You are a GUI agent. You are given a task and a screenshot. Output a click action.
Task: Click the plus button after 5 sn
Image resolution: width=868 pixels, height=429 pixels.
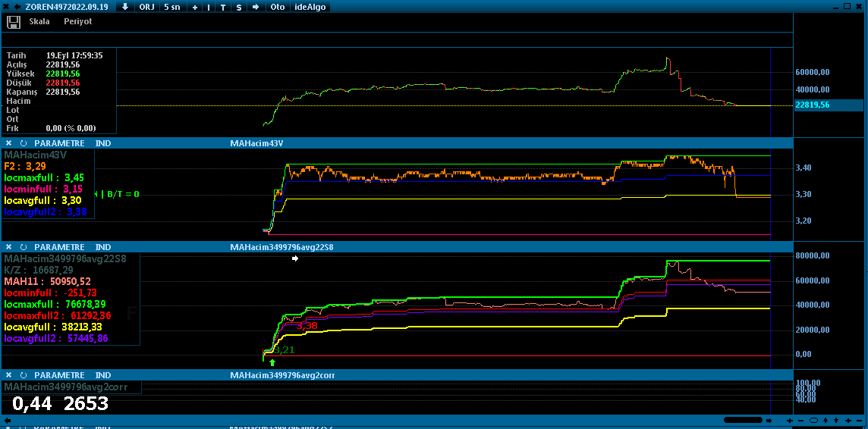pyautogui.click(x=194, y=7)
